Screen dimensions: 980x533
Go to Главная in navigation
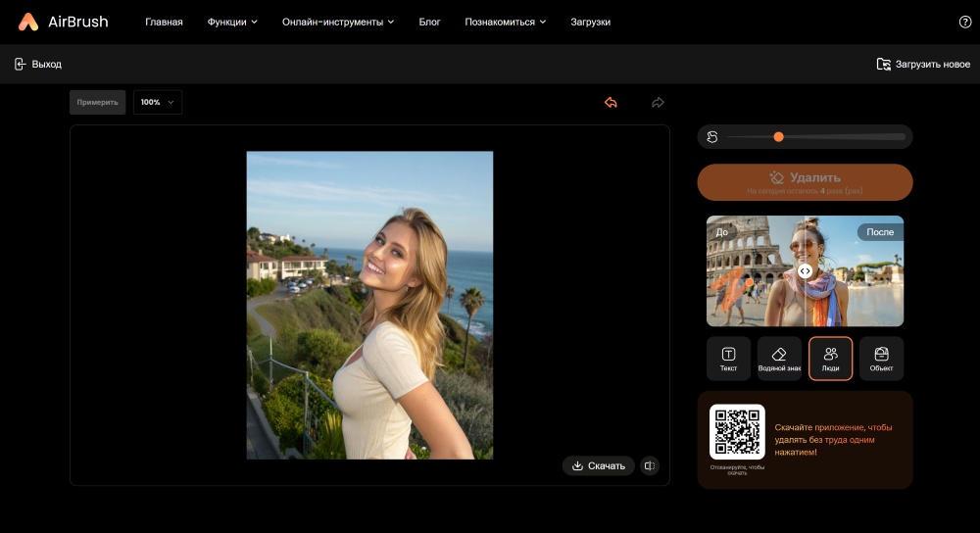164,22
